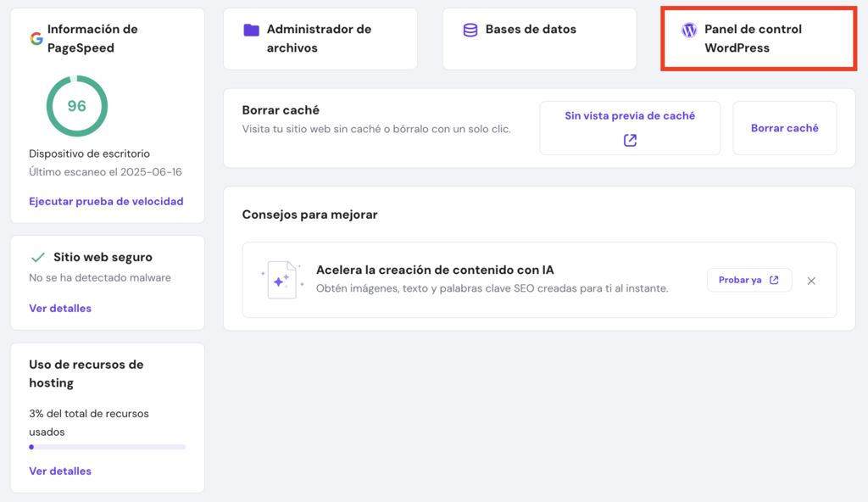
Task: Dismiss the AI content suggestion tip
Action: click(x=811, y=281)
